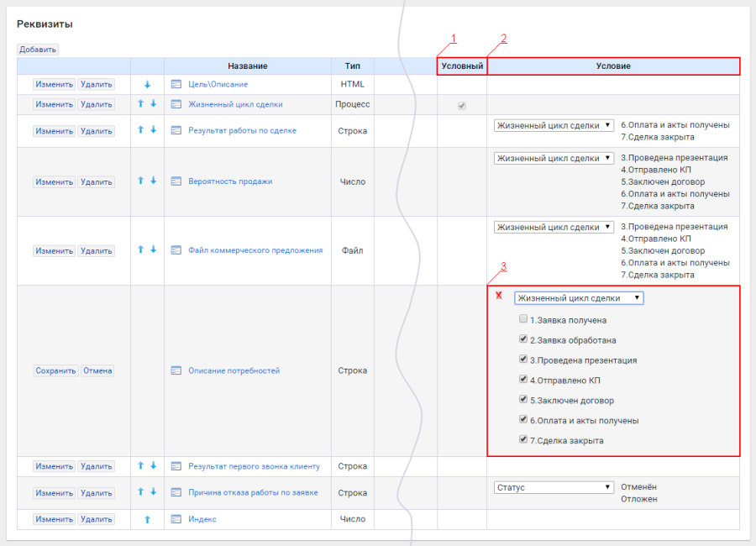Open Жизненный цикл сделки link
This screenshot has width=756, height=546.
pyautogui.click(x=235, y=104)
